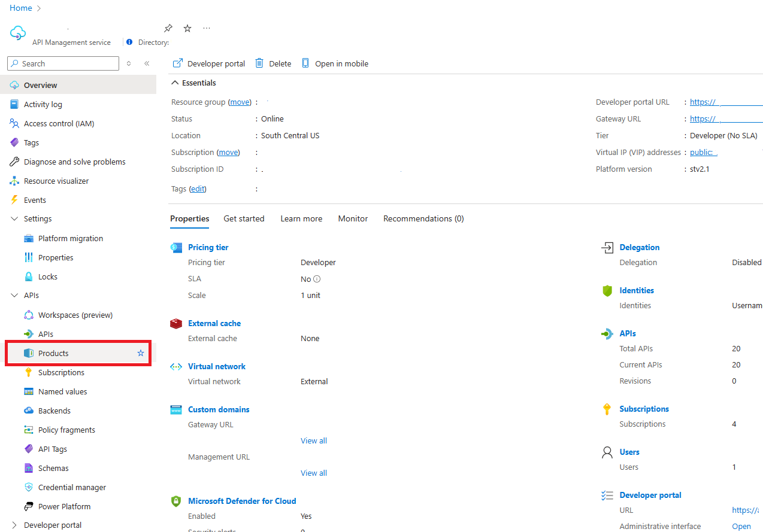Screen dimensions: 763x532
Task: Open the Get started tab
Action: tap(244, 218)
